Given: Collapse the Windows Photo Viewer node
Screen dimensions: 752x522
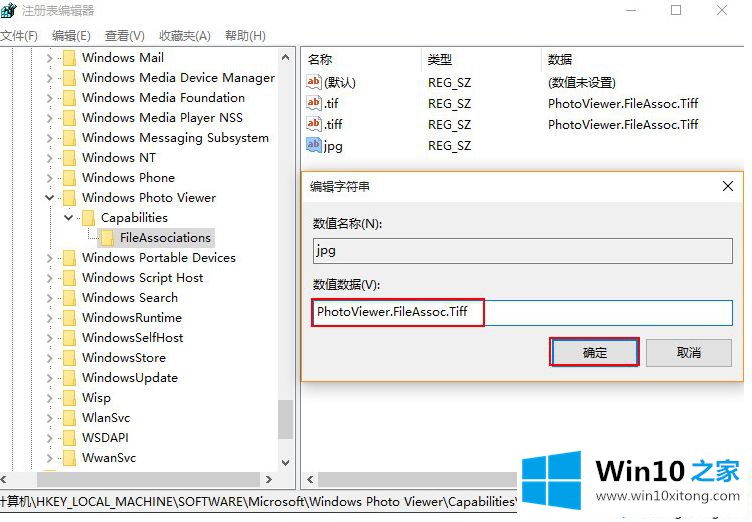Looking at the screenshot, I should click(x=49, y=197).
